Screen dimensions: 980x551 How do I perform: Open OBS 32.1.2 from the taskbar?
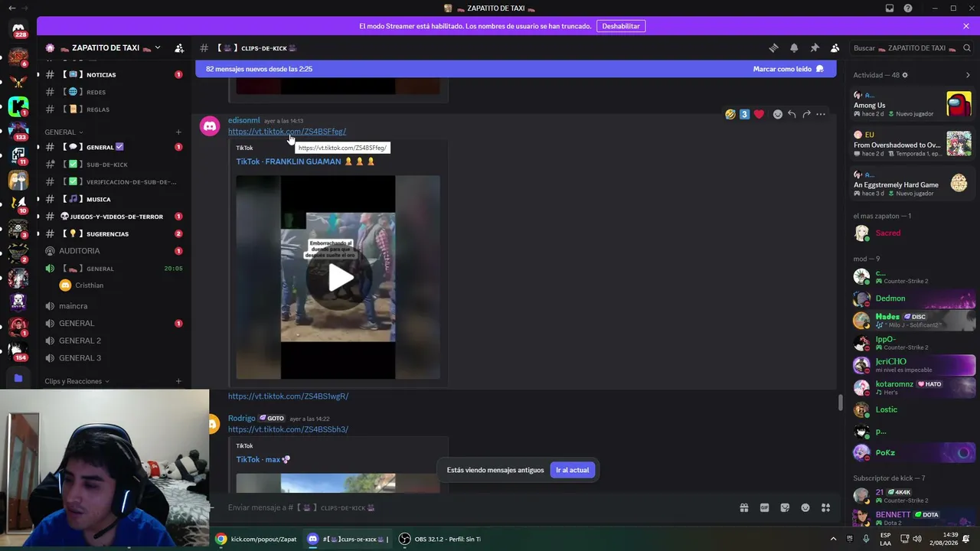[x=440, y=539]
